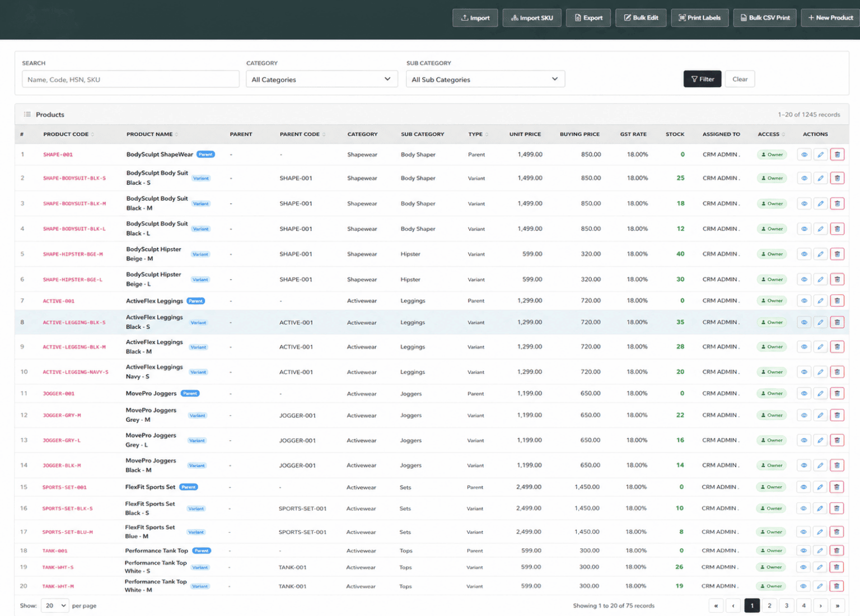Go to previous page arrow
The height and width of the screenshot is (616, 860).
pyautogui.click(x=733, y=605)
